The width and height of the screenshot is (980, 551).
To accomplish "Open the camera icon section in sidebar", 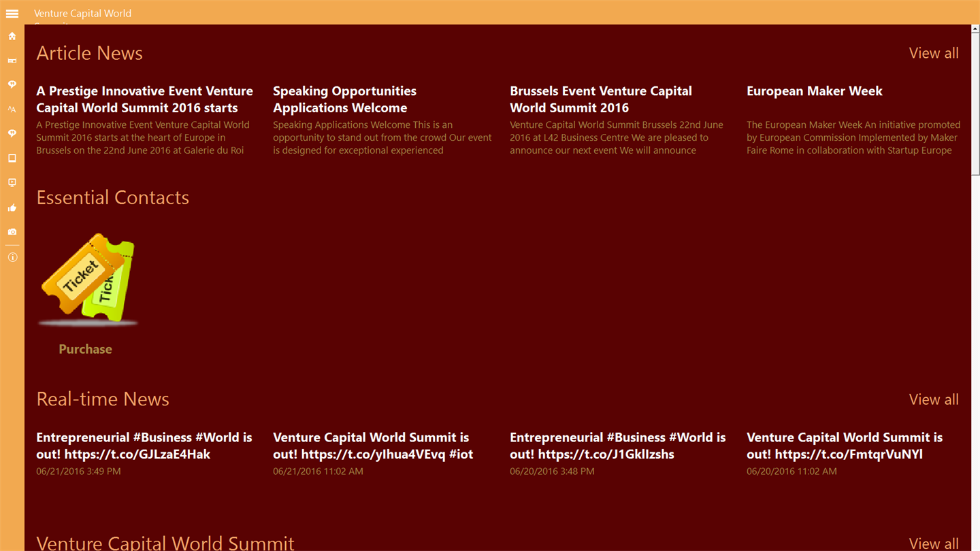I will pyautogui.click(x=12, y=232).
